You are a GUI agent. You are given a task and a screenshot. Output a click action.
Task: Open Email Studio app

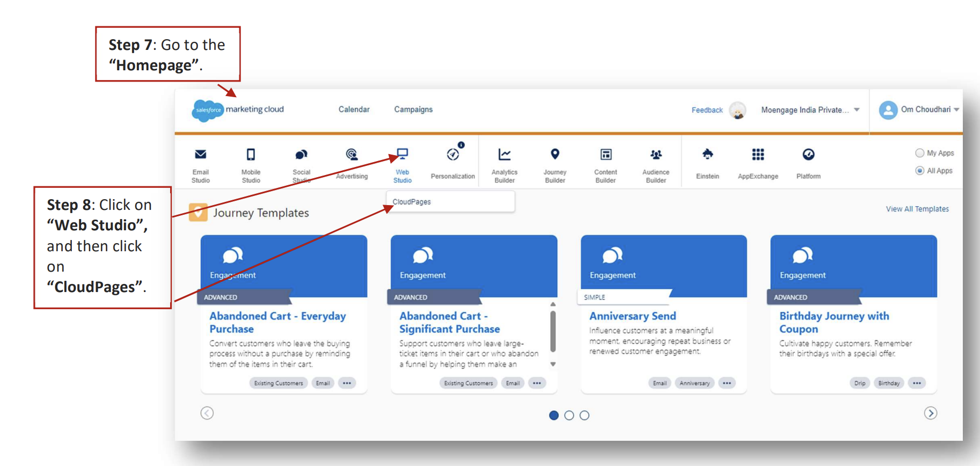tap(200, 166)
